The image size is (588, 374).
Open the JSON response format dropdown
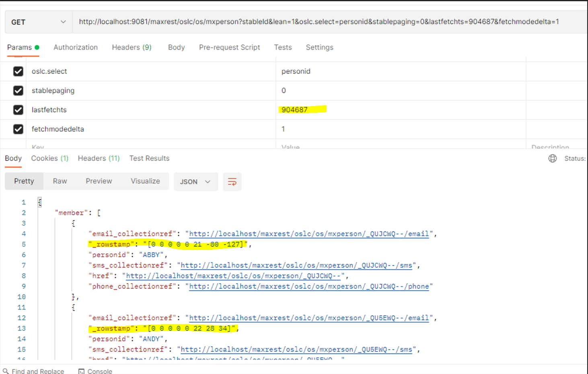click(196, 182)
